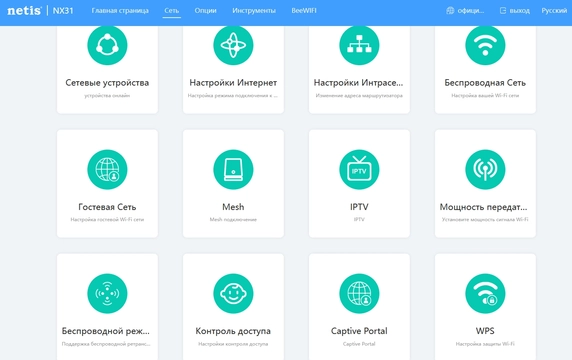
Task: Go to the Главная страница tab
Action: [120, 11]
